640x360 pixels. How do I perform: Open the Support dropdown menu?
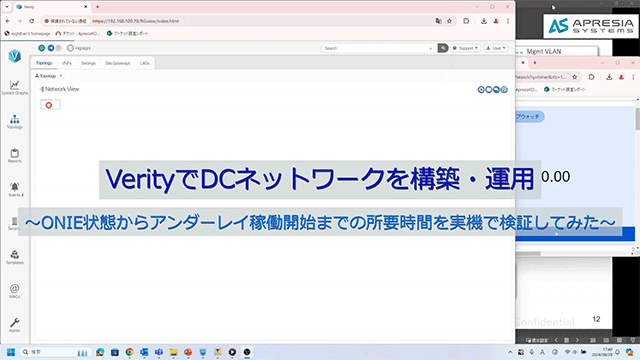click(465, 48)
